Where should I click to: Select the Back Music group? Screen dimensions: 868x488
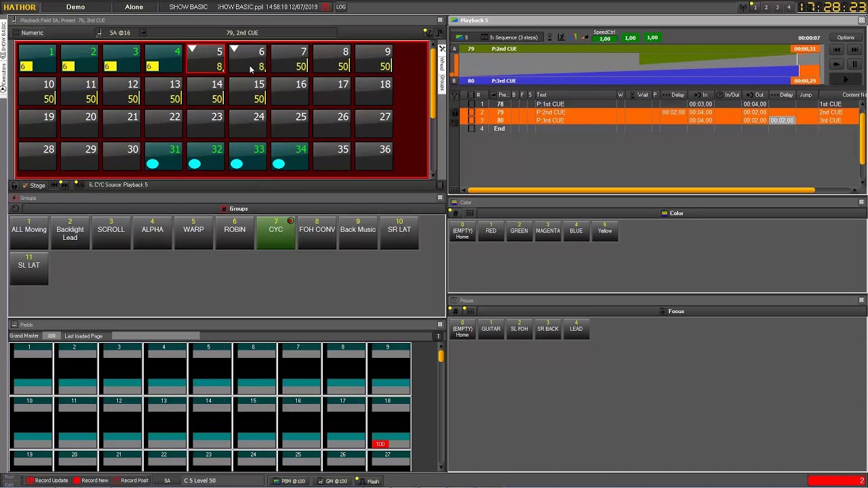(358, 232)
